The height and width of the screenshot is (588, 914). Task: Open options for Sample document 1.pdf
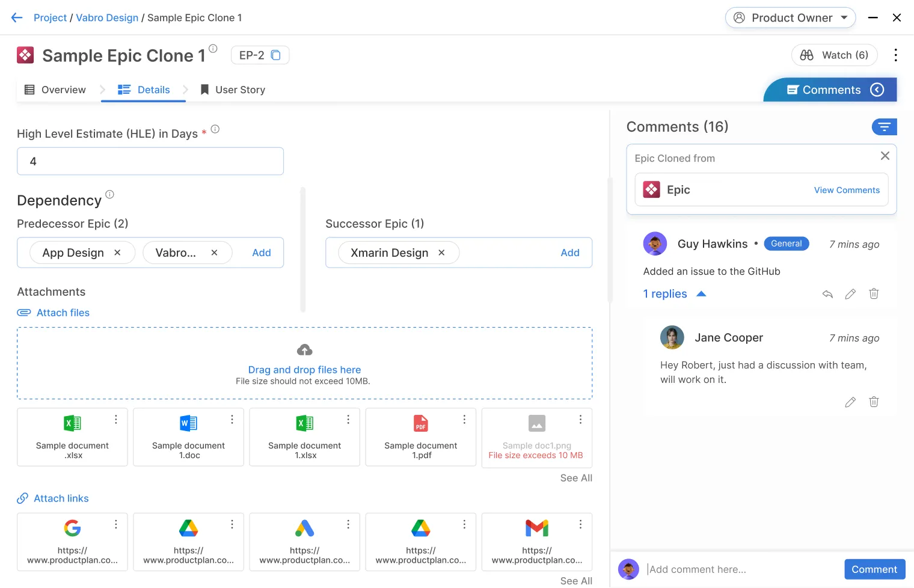[x=464, y=420]
